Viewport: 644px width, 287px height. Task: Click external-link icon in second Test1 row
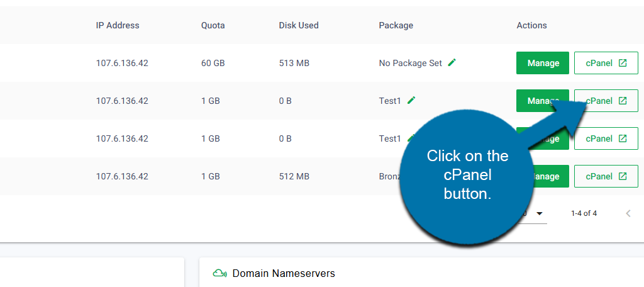(623, 138)
